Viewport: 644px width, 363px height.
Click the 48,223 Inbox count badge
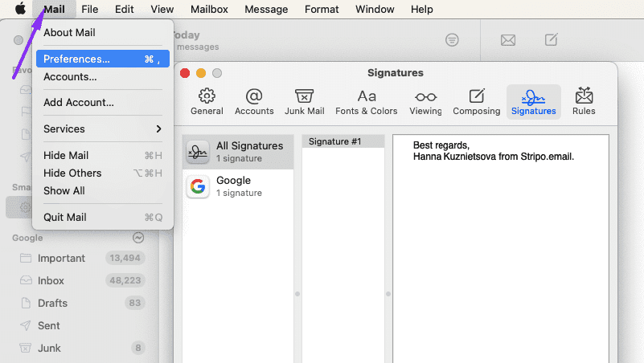[125, 280]
